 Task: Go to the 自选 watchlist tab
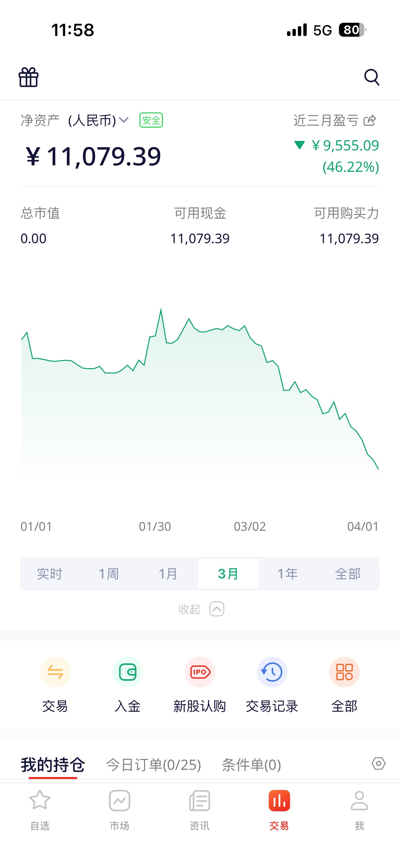click(40, 810)
